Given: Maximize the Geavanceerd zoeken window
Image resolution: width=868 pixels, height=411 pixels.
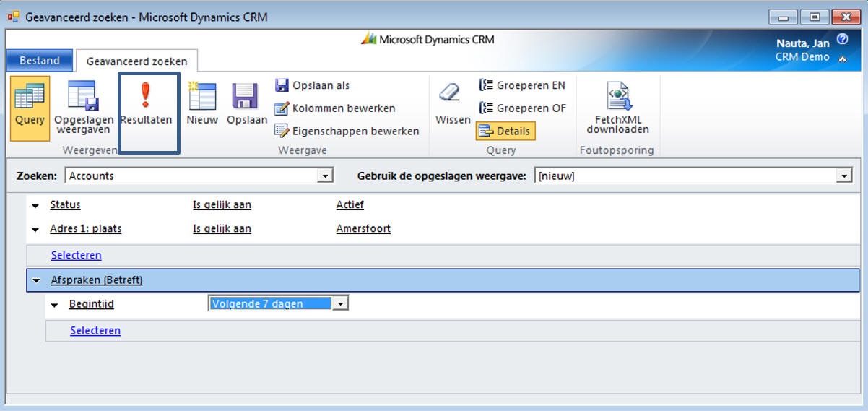Looking at the screenshot, I should tap(815, 17).
